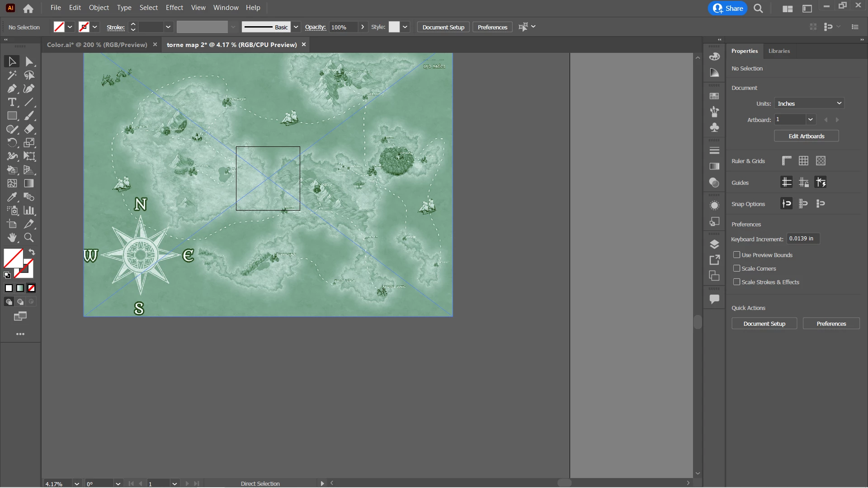Activate the Zoom tool

[29, 238]
